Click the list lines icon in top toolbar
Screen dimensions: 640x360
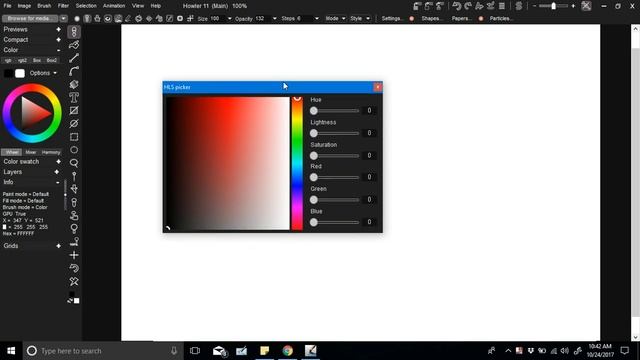pos(502,6)
